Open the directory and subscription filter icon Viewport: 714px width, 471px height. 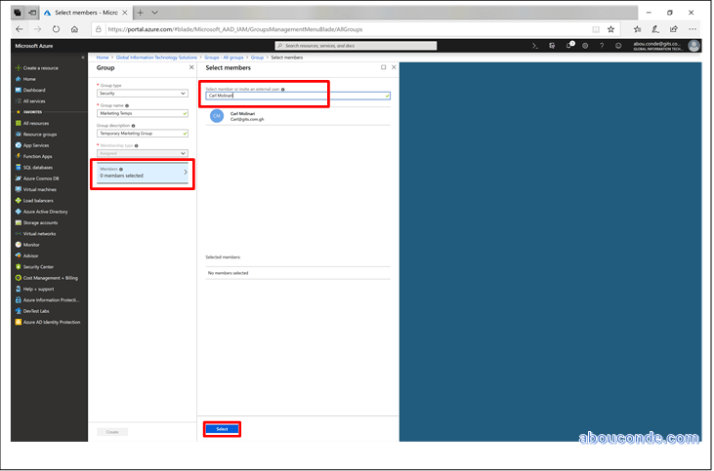click(552, 45)
